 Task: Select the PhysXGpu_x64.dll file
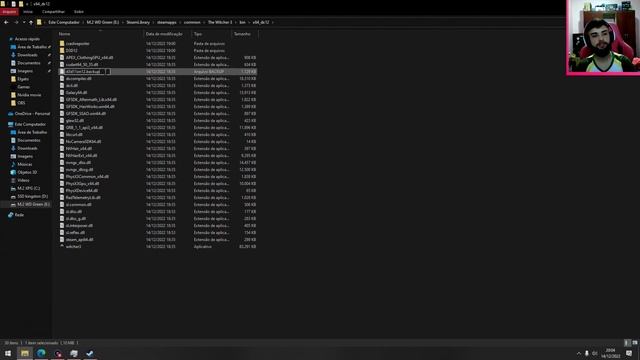[82, 183]
